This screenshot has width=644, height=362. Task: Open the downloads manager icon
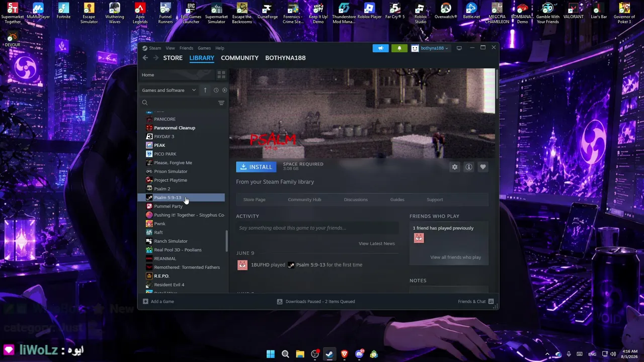(x=280, y=302)
